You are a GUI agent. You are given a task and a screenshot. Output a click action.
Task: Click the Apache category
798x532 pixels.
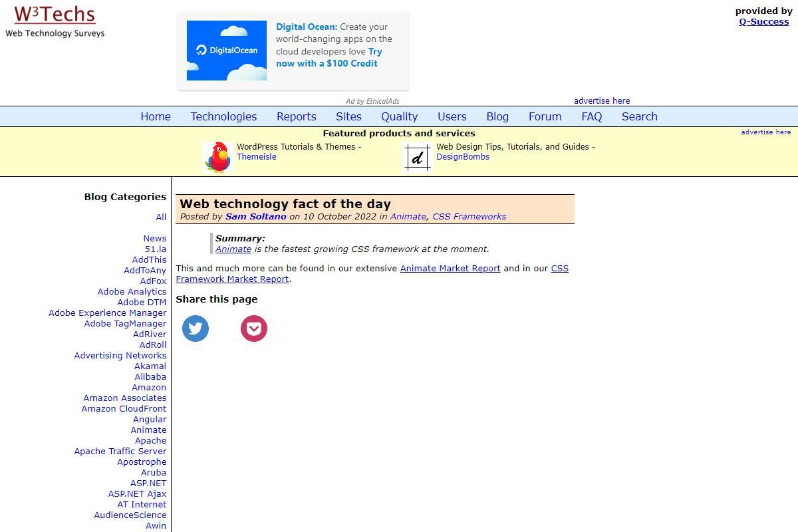[x=151, y=440]
